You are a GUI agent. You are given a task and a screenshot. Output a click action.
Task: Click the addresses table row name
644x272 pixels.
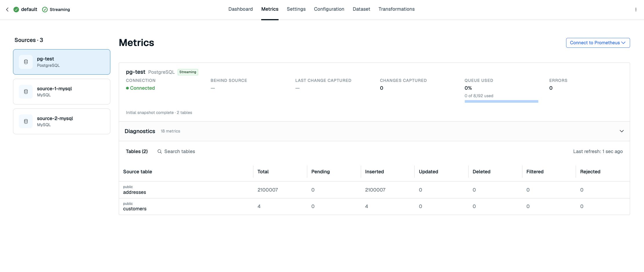[134, 192]
